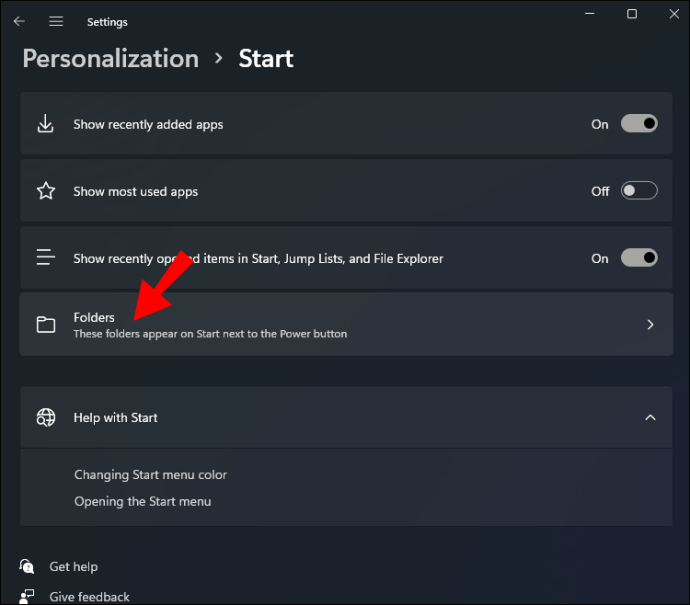Collapse the Help with Start section

click(650, 417)
